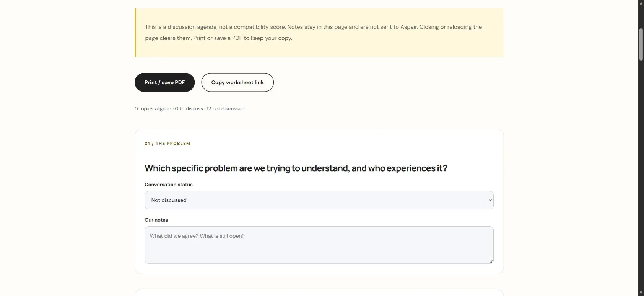Copy the worksheet link
The image size is (644, 296).
(x=237, y=82)
